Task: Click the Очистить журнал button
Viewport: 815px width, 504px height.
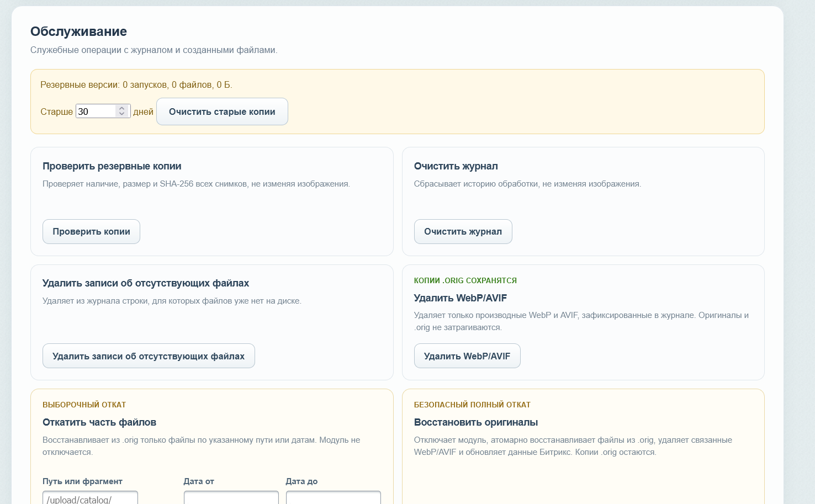Action: pos(463,231)
